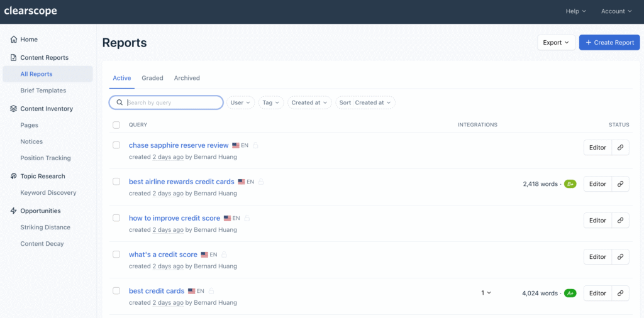
Task: Select All Reports in sidebar
Action: click(x=48, y=74)
